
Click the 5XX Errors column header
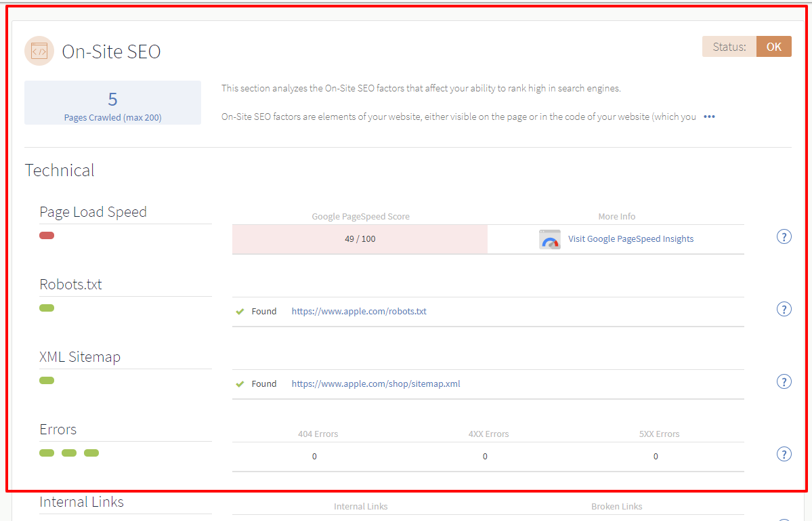(x=659, y=434)
